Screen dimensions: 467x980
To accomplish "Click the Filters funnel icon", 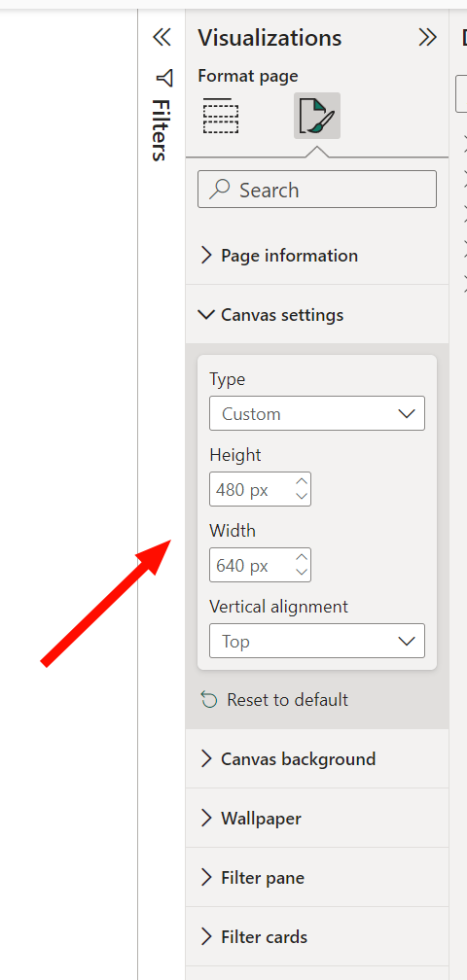I will pos(163,78).
